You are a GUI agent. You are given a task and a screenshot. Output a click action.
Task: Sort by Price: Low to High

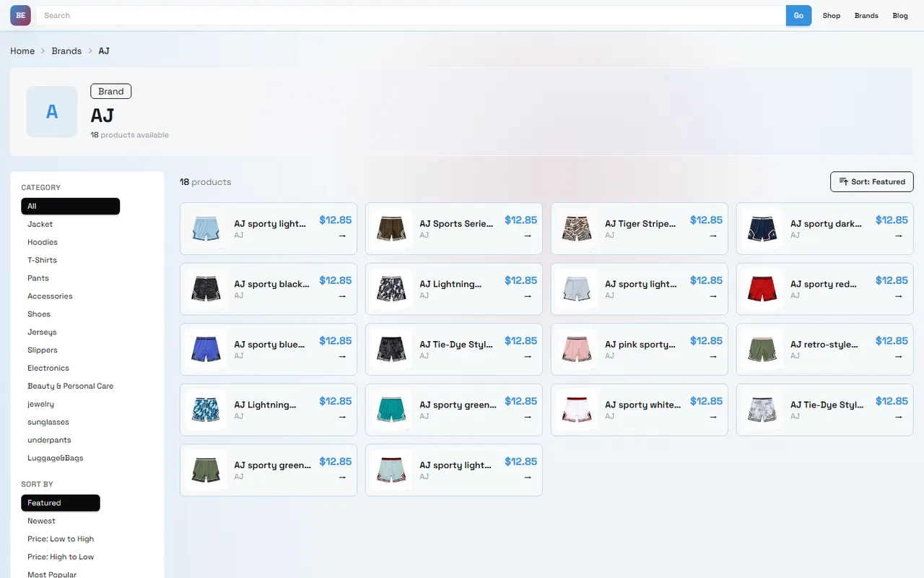pos(61,539)
